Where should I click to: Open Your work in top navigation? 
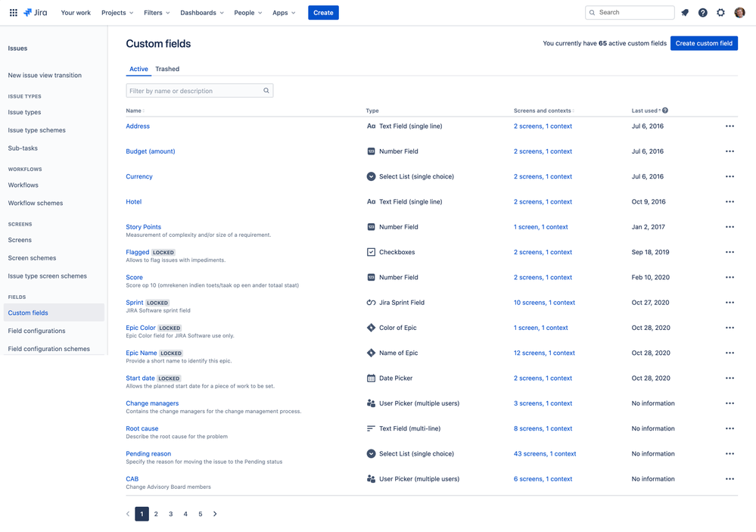[x=76, y=13]
